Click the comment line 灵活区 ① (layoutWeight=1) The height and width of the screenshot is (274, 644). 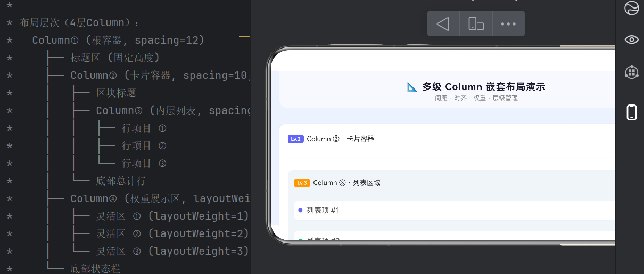pos(172,216)
